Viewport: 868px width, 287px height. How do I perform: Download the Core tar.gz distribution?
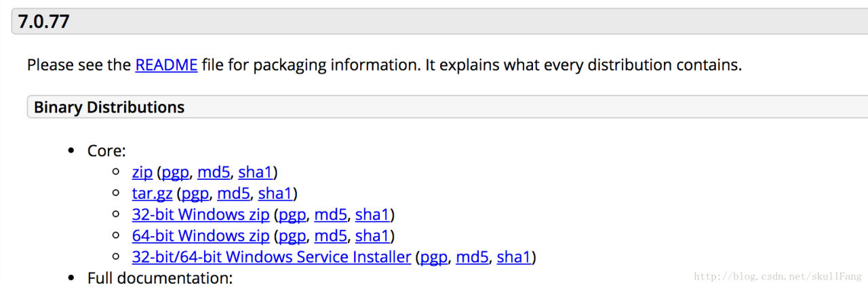click(x=152, y=193)
